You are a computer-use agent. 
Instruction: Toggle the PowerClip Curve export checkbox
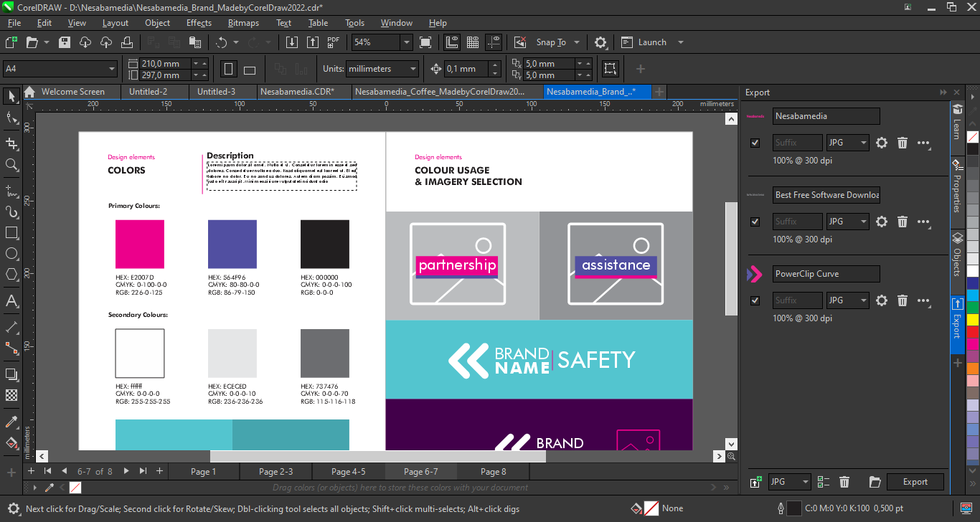[x=755, y=300]
